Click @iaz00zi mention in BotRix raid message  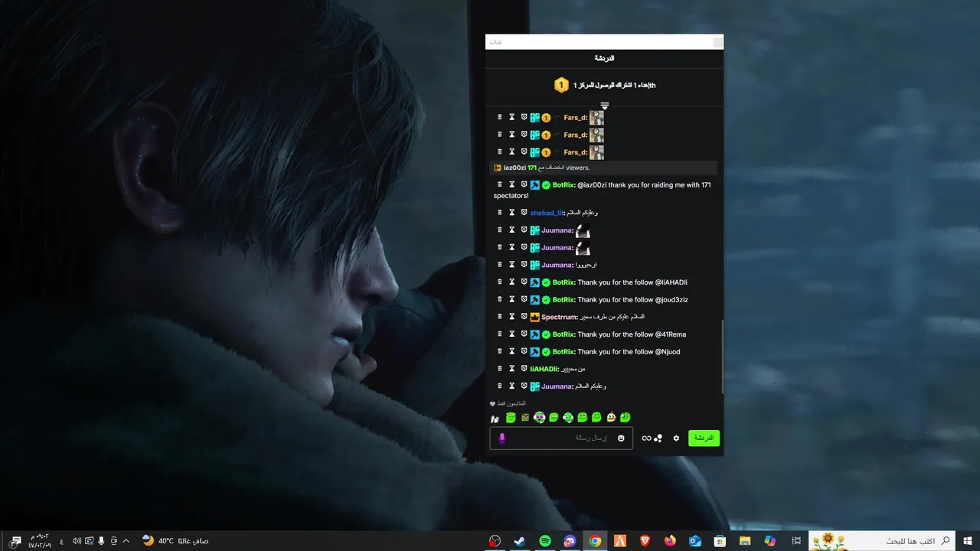pos(592,184)
